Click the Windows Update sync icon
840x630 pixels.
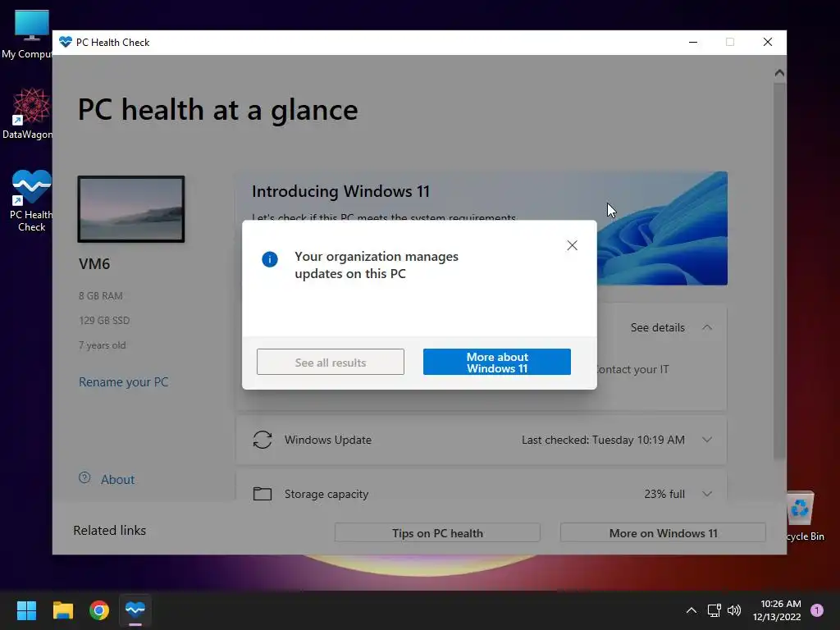pos(262,440)
